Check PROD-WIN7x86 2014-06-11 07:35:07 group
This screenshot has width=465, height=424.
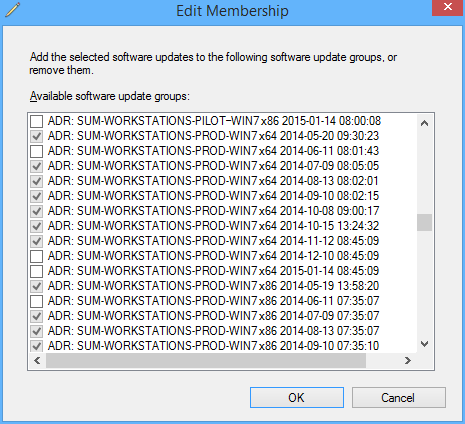click(x=37, y=301)
